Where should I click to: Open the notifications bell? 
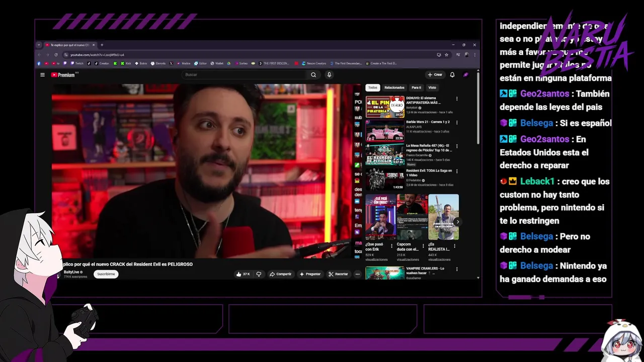[452, 75]
